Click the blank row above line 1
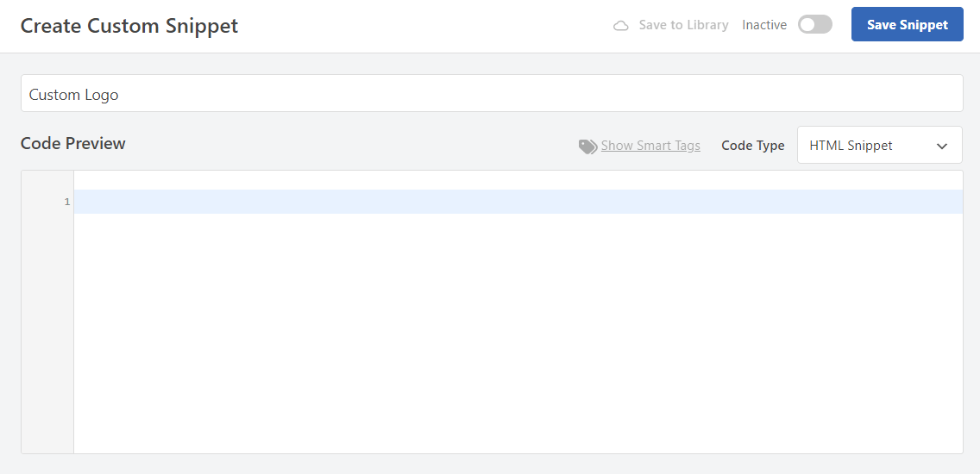The height and width of the screenshot is (474, 980). [518, 180]
